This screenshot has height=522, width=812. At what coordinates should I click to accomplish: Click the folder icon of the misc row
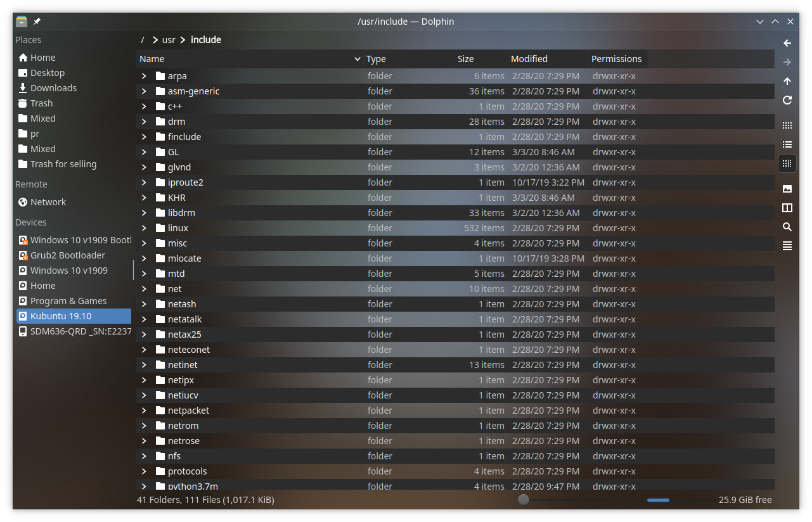(x=160, y=243)
